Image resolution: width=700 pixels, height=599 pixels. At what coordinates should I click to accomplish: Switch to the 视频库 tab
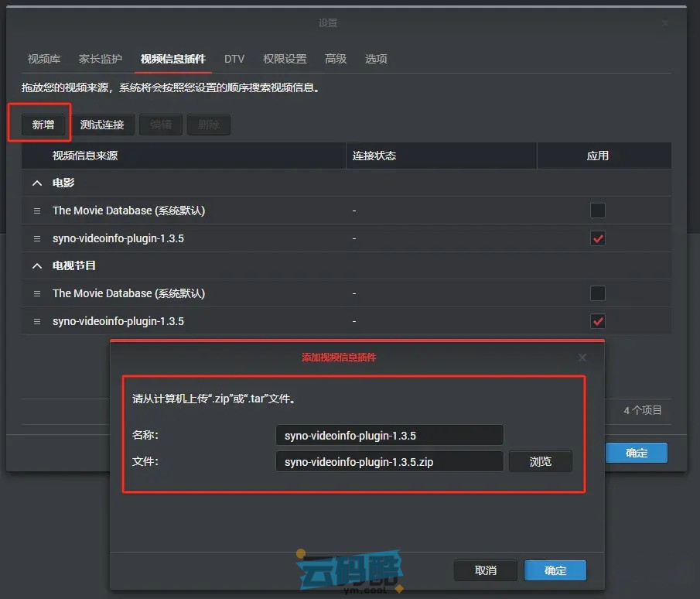[x=43, y=59]
